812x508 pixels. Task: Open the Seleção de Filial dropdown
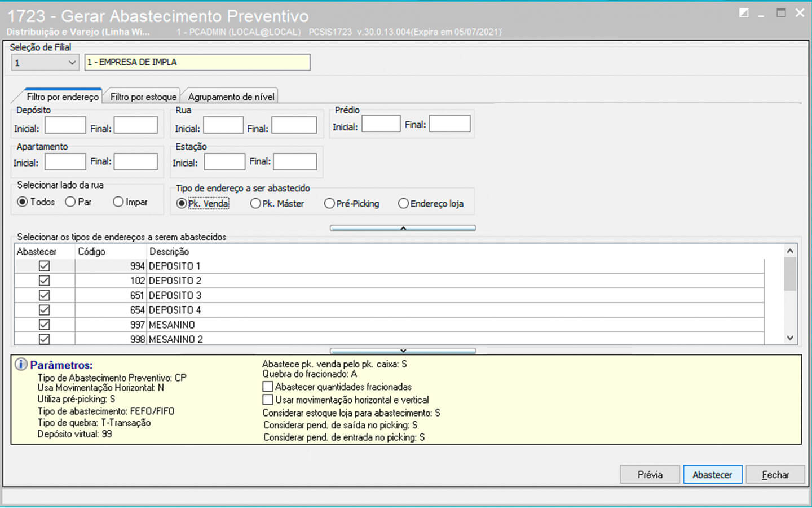pyautogui.click(x=72, y=63)
